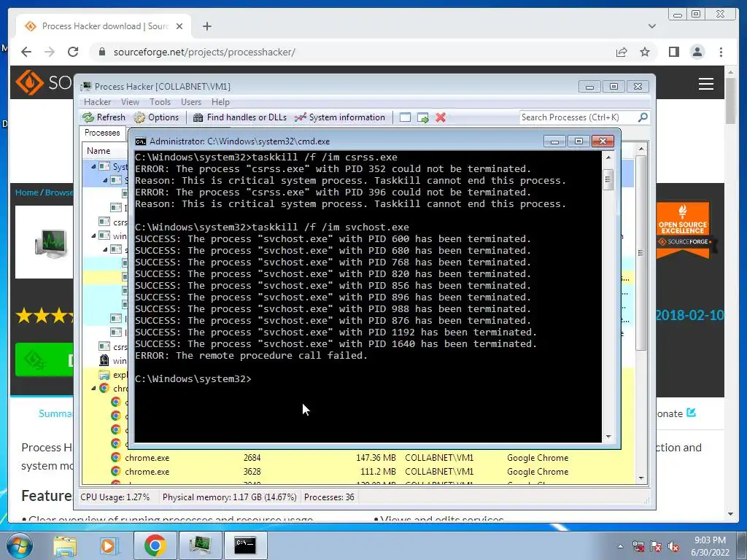Click the Physical memory status bar entry

(229, 497)
